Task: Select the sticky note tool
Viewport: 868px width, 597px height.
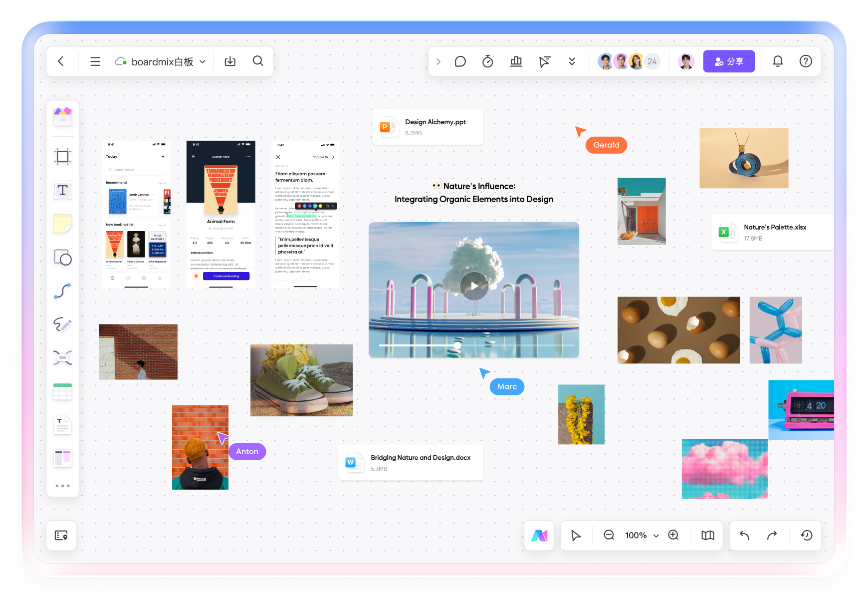Action: 62,224
